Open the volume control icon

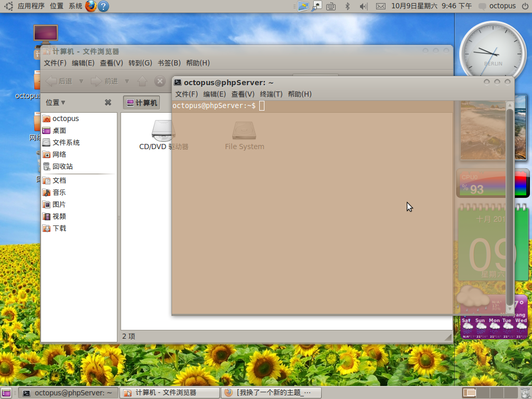[363, 6]
